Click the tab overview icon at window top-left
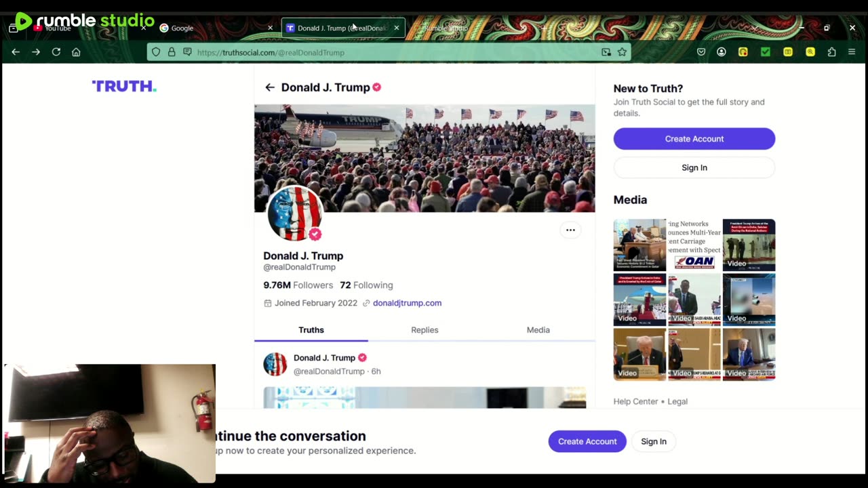Viewport: 868px width, 488px height. 13,28
